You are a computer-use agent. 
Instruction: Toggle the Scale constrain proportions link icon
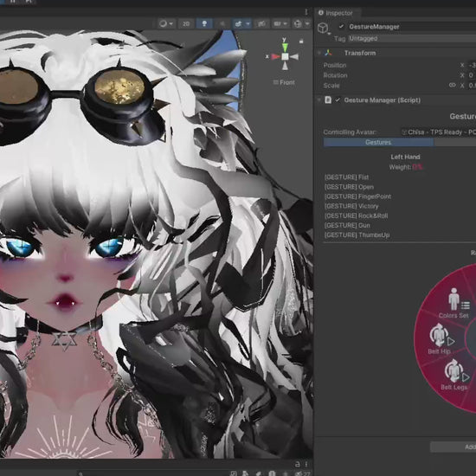[453, 86]
